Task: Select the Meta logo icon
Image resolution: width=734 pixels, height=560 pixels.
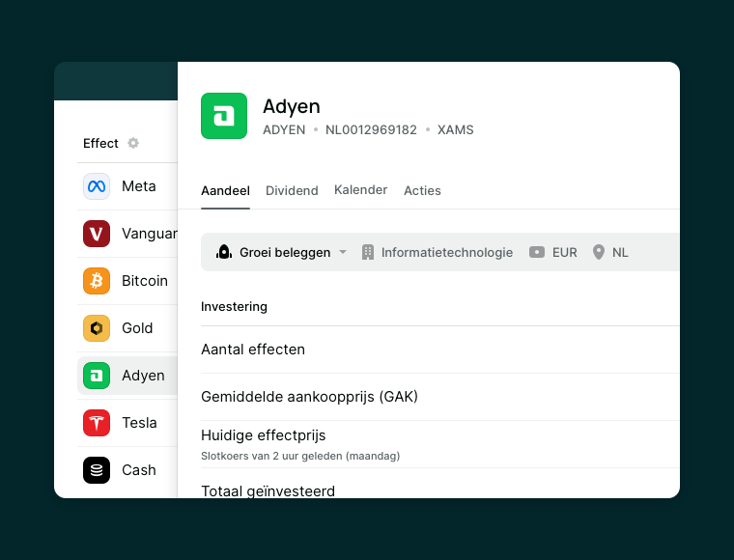Action: click(97, 186)
